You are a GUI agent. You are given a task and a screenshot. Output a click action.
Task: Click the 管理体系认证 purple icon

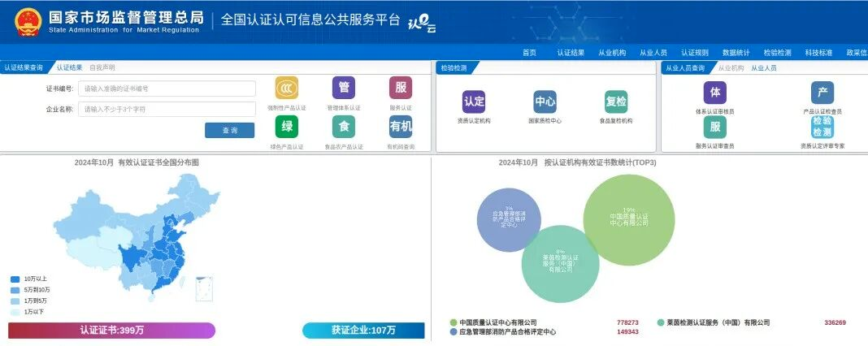tap(344, 88)
